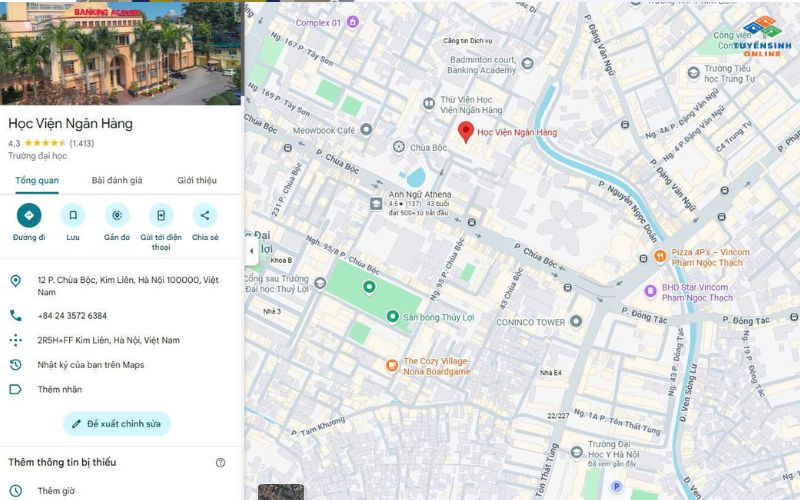Image resolution: width=800 pixels, height=500 pixels.
Task: Select Chùa Bộc temple marker
Action: pyautogui.click(x=399, y=147)
